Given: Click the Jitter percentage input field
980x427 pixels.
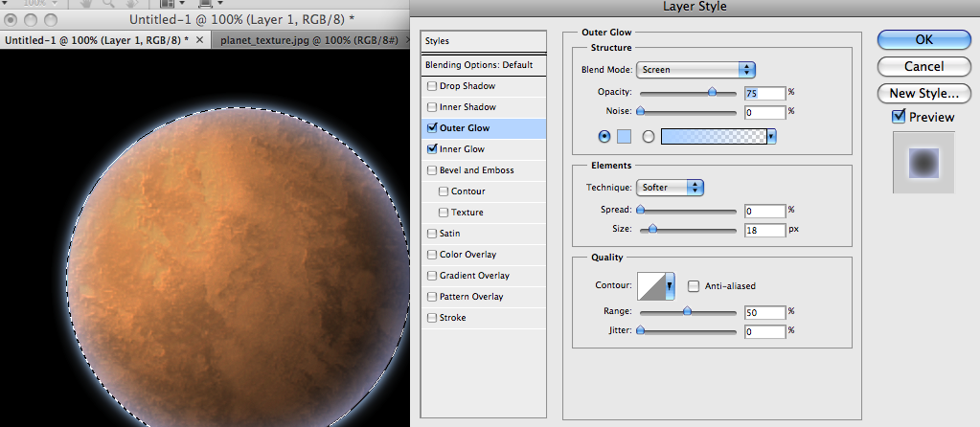Looking at the screenshot, I should click(765, 331).
